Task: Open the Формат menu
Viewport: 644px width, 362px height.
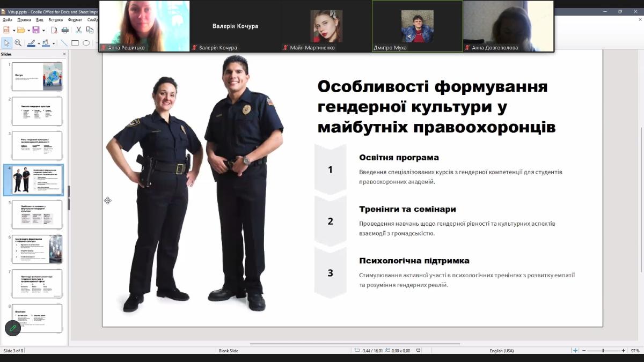Action: [75, 20]
